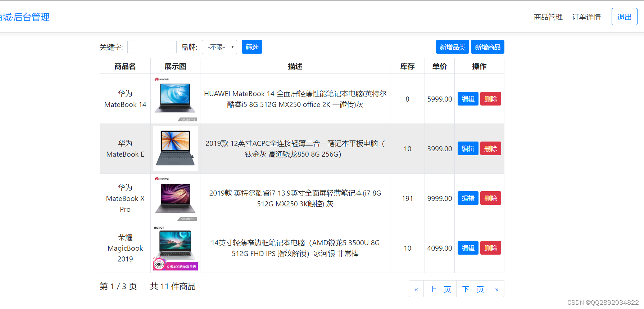Screen dimensions: 644x309
Task: Click the 商品名 column header
Action: [x=125, y=66]
